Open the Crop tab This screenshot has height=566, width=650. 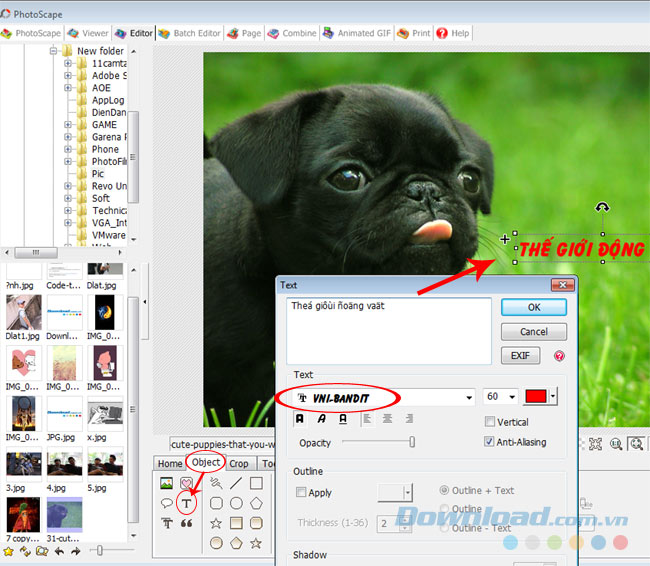coord(239,463)
